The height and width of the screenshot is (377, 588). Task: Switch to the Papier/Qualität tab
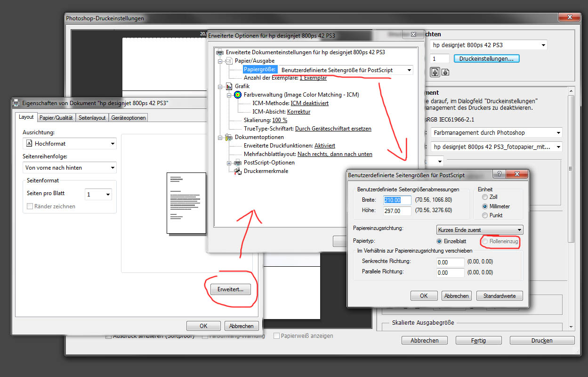coord(56,118)
